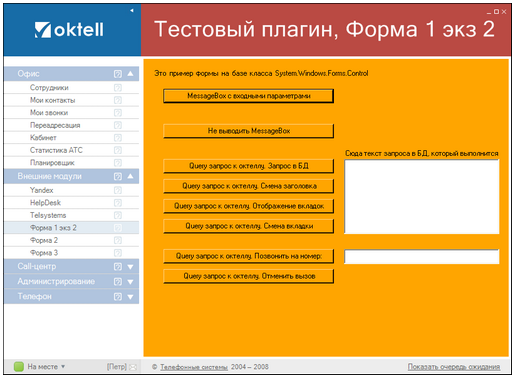
Task: Click the help icon beside Форма 3
Action: point(118,253)
